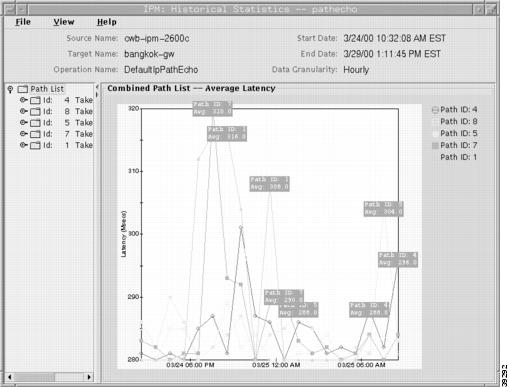This screenshot has height=387, width=509.
Task: Expand the Id: 4 path node
Action: [23, 100]
